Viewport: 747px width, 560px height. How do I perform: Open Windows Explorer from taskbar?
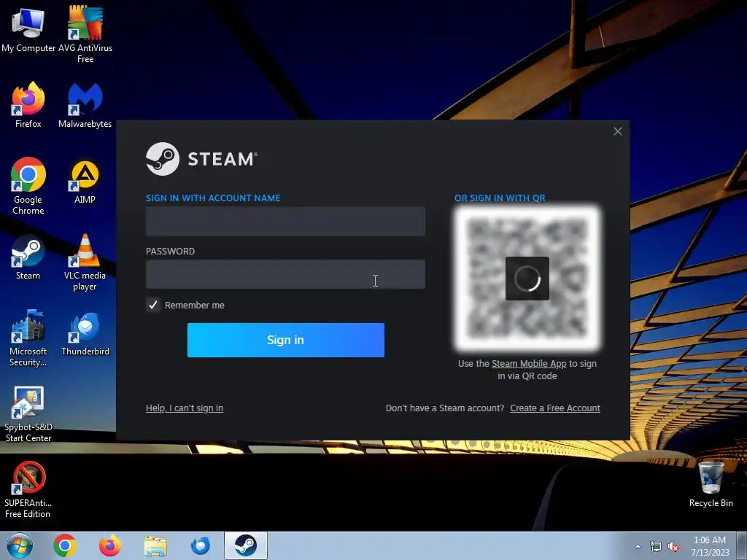coord(155,546)
